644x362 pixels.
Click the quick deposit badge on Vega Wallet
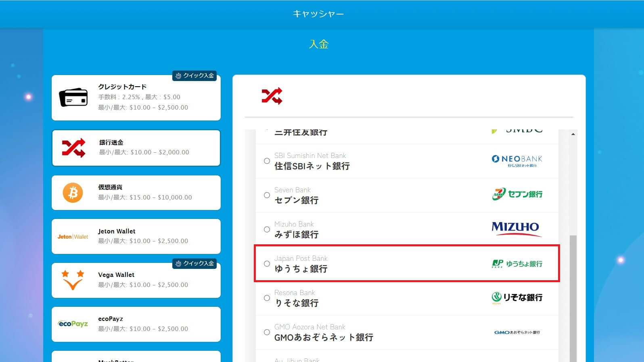pos(194,264)
